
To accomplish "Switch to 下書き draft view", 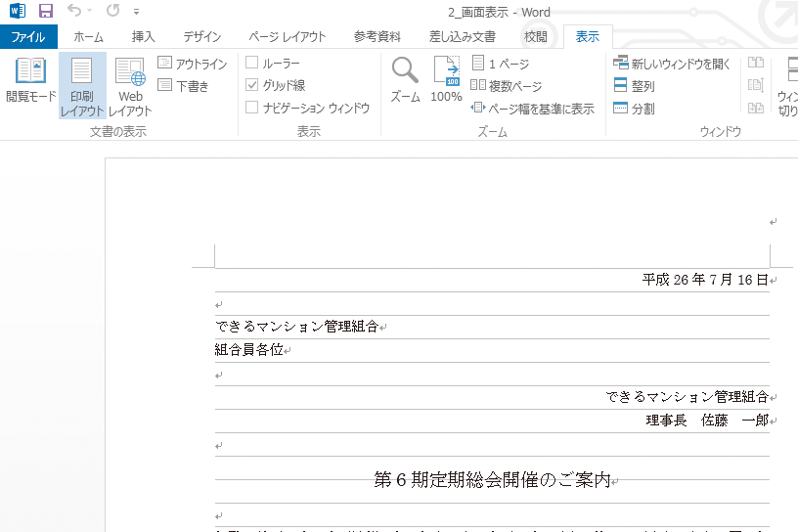I will click(x=183, y=85).
